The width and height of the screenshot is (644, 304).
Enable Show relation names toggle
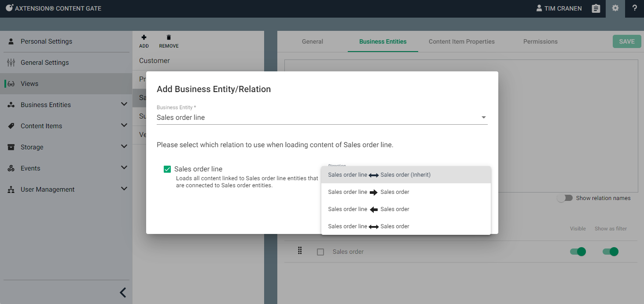565,198
